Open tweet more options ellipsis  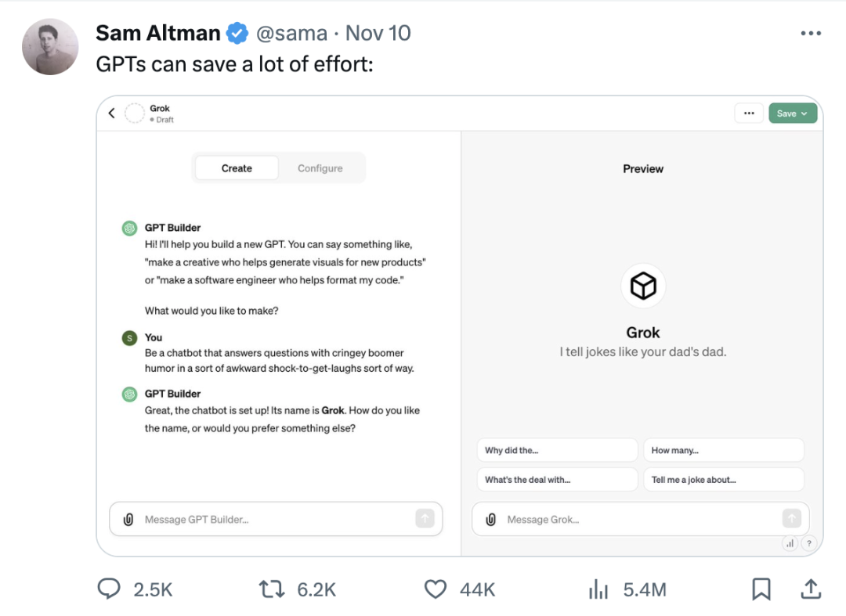[811, 34]
